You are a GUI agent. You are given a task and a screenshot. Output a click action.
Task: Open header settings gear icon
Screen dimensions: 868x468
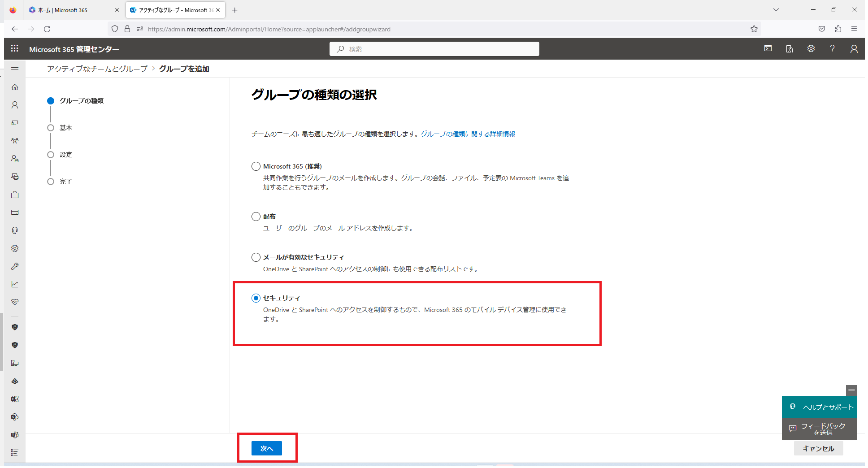point(811,48)
